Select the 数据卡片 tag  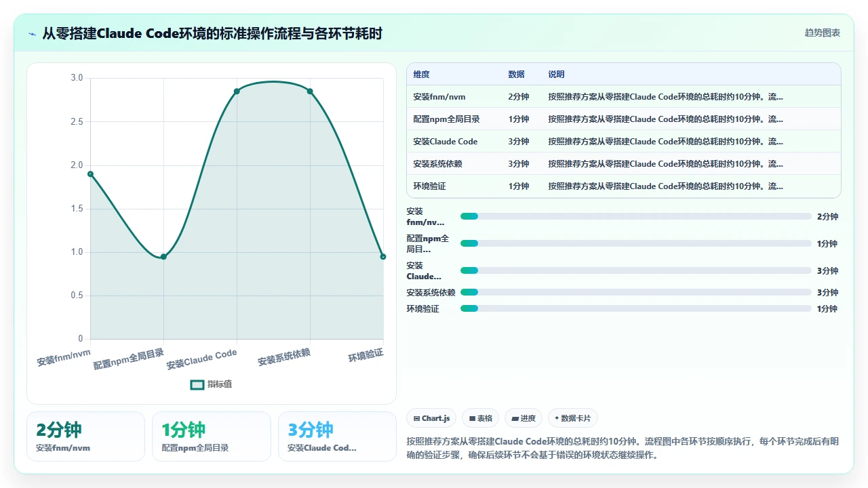point(573,418)
